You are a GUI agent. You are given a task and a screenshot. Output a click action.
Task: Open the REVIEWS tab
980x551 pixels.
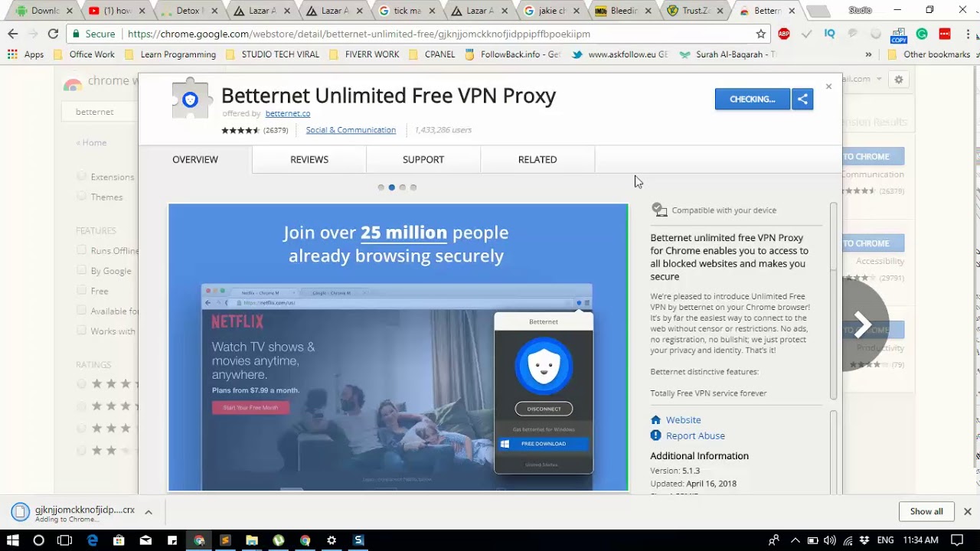[x=309, y=159]
